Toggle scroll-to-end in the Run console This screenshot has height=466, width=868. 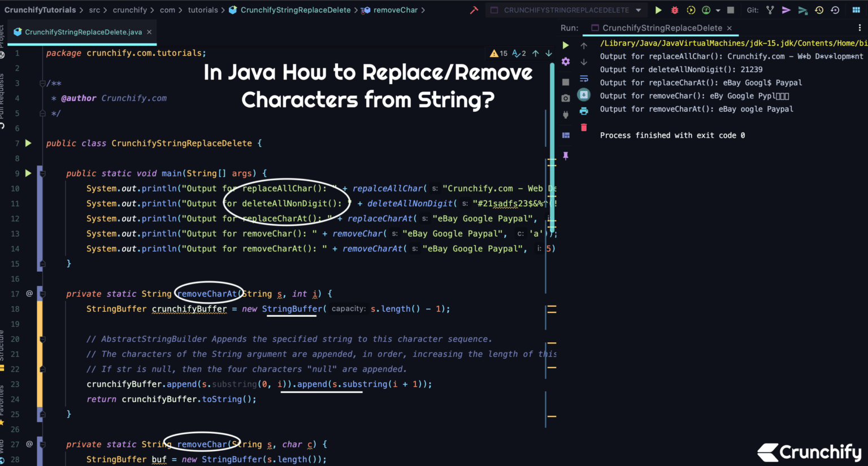click(584, 95)
